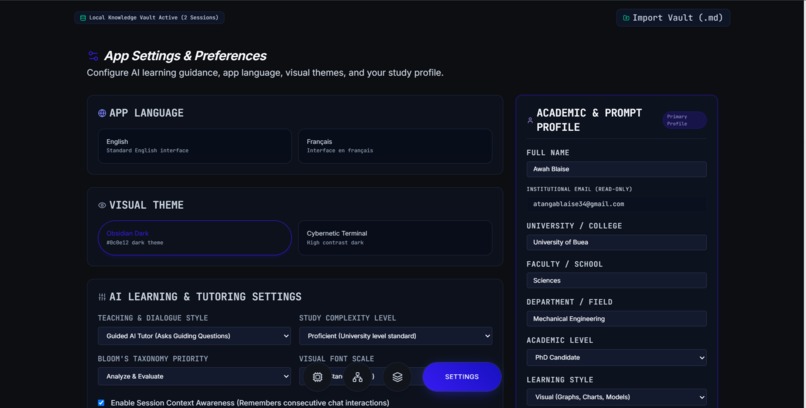Select the English language option
The image size is (806, 408).
(194, 146)
